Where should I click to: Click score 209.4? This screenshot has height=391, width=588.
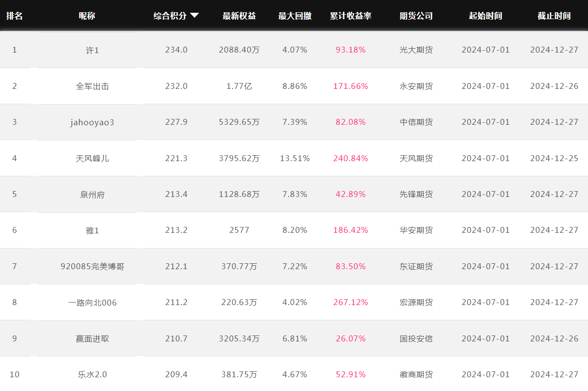click(176, 374)
